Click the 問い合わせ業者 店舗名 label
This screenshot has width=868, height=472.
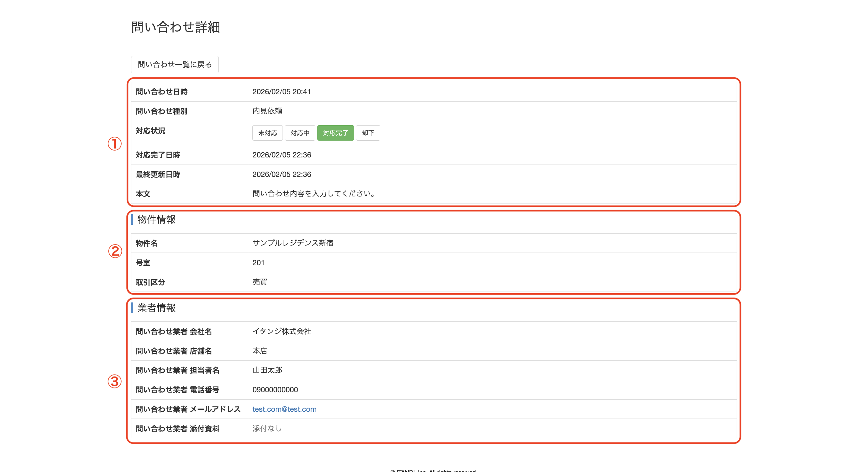tap(174, 351)
